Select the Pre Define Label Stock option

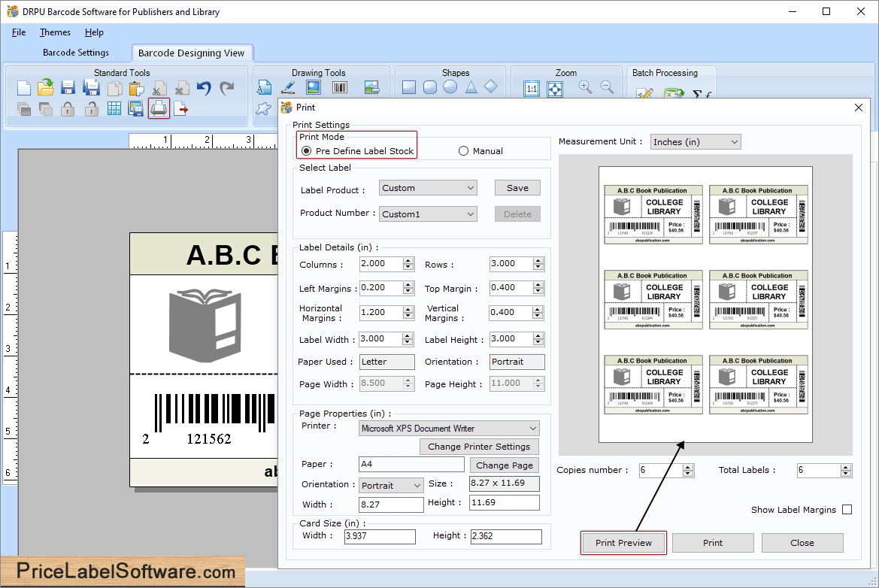click(x=306, y=150)
